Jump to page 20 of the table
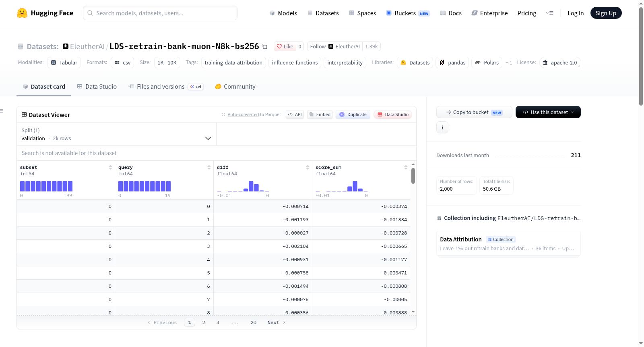The width and height of the screenshot is (644, 347). pos(254,322)
